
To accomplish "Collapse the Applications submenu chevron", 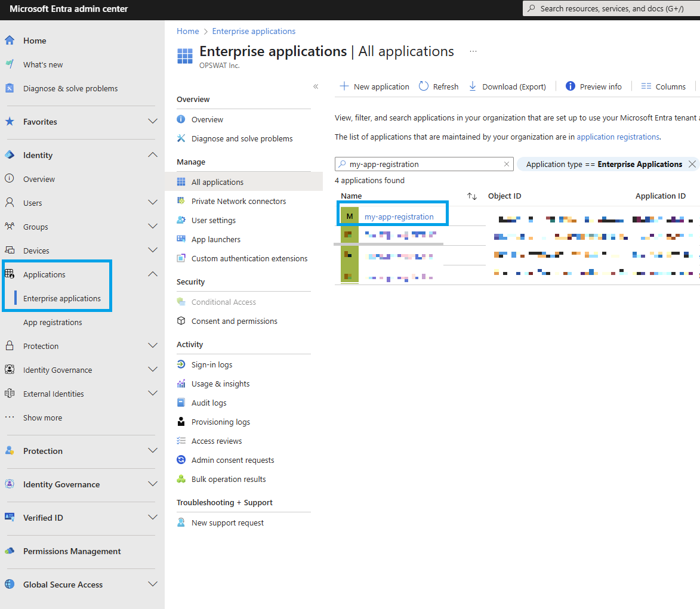I will (x=153, y=274).
